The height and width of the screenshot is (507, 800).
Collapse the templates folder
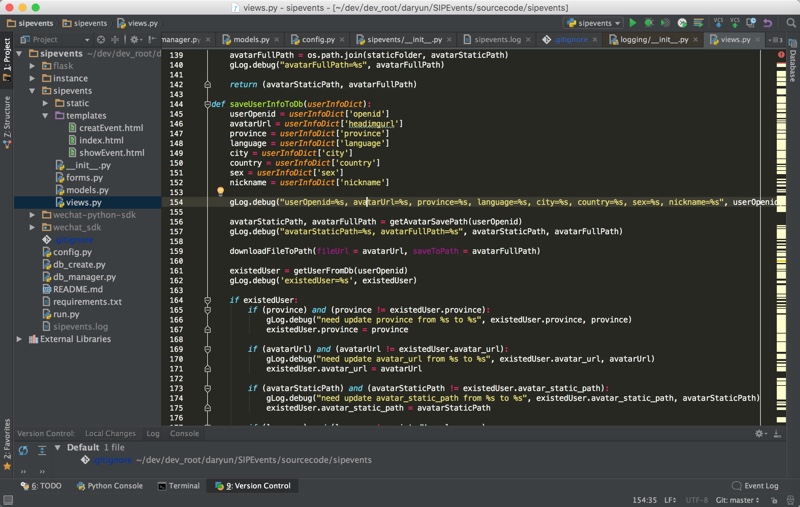tap(46, 116)
